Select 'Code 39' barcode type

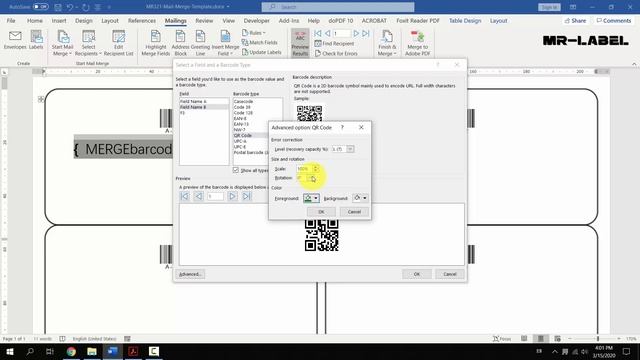(242, 107)
